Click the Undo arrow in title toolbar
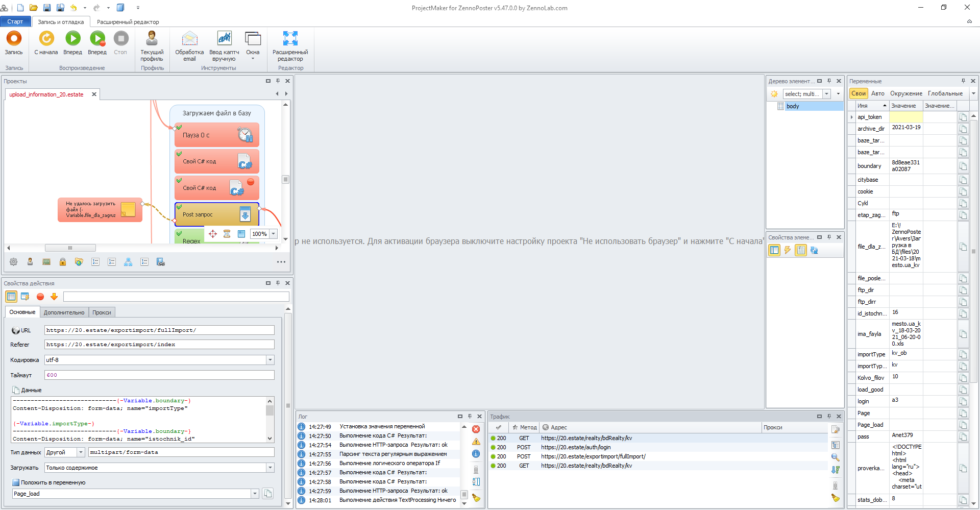The width and height of the screenshot is (980, 510). pyautogui.click(x=73, y=8)
